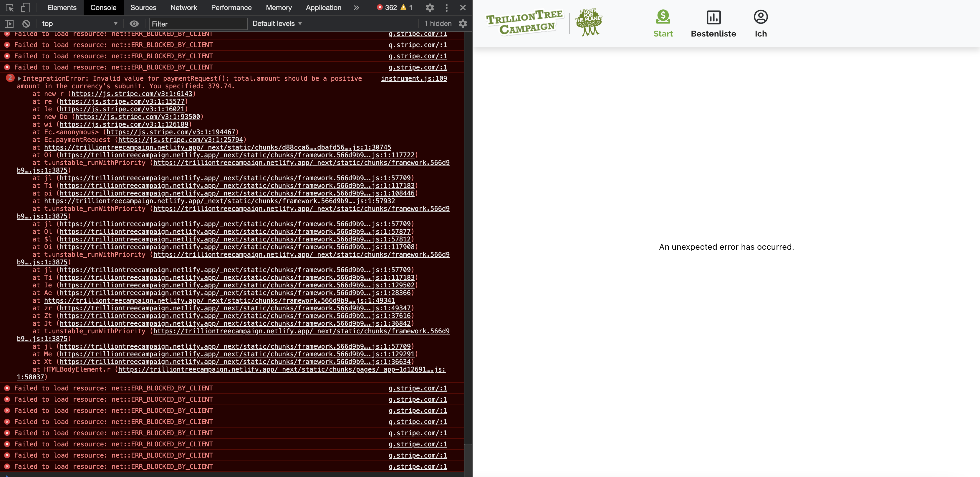980x477 pixels.
Task: Open the Bestenliste leaderboard icon
Action: [713, 17]
